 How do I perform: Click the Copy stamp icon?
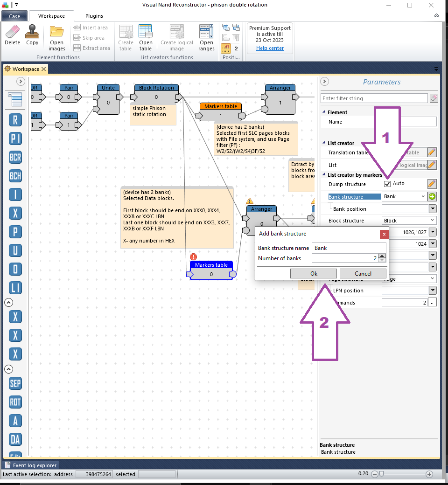coord(32,31)
